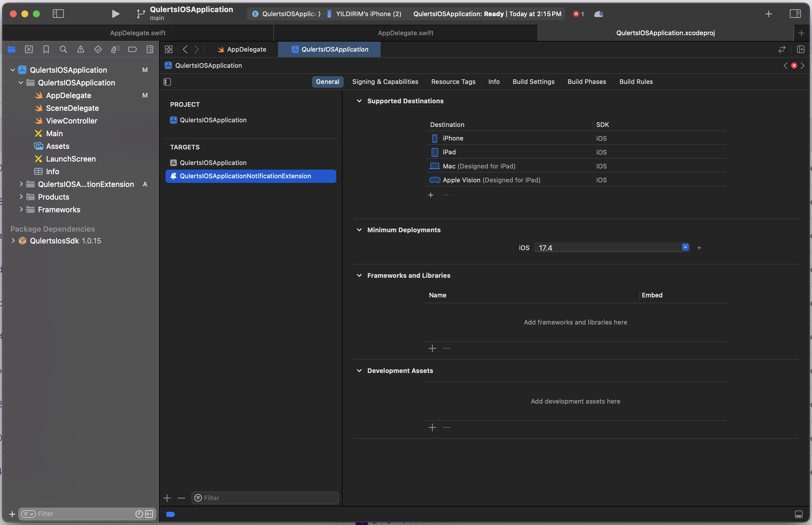Open the Info tab
This screenshot has width=812, height=525.
(x=494, y=82)
